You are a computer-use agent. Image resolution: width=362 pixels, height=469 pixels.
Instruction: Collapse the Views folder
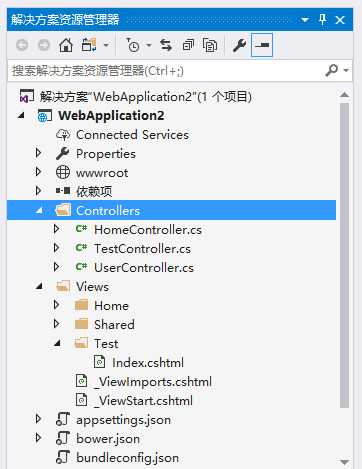click(40, 286)
